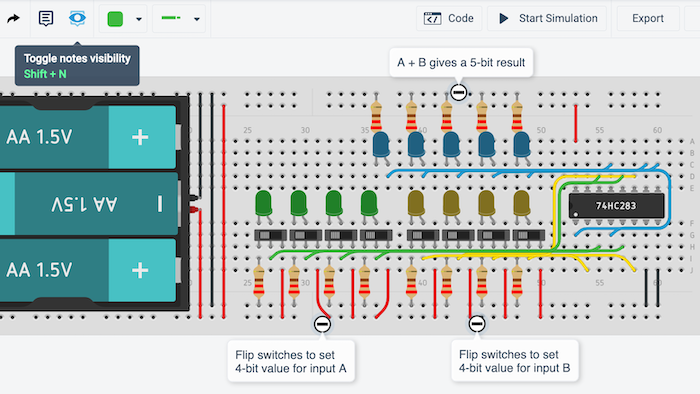Expand the wire color dropdown arrow
This screenshot has height=394, width=700.
tap(139, 19)
